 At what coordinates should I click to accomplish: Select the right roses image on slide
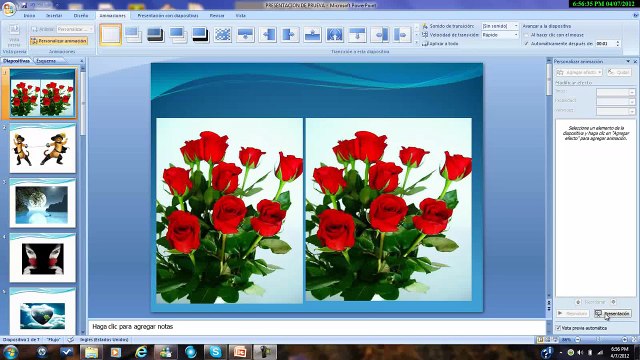tap(389, 210)
